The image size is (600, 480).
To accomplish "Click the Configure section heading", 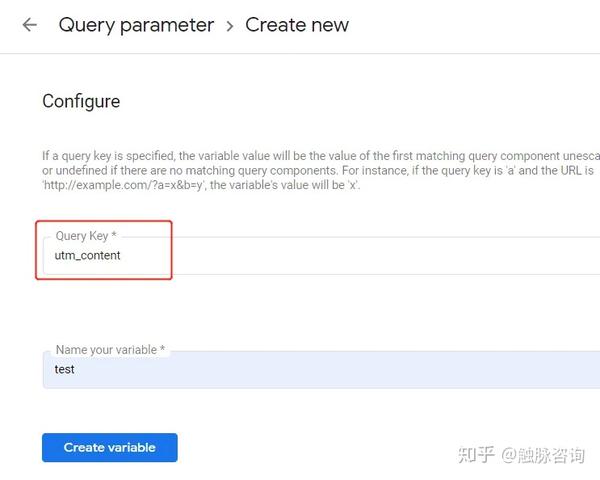I will (81, 102).
